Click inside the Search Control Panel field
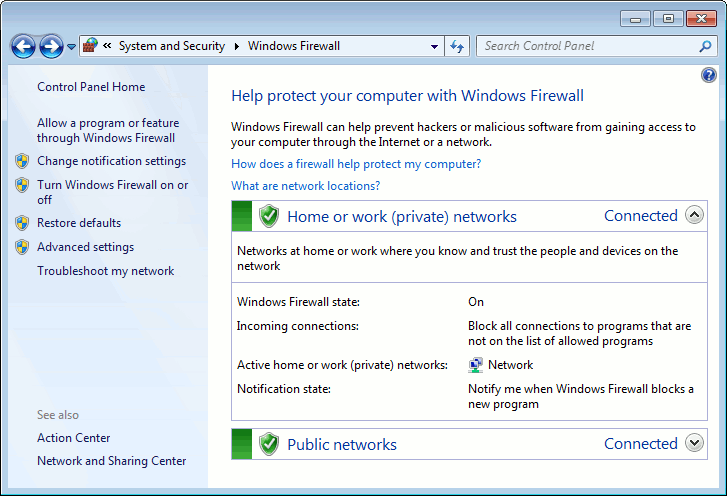 pos(585,46)
